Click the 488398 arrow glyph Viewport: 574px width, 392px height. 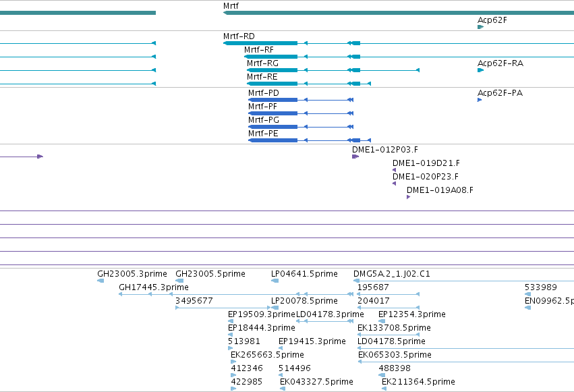coord(382,375)
